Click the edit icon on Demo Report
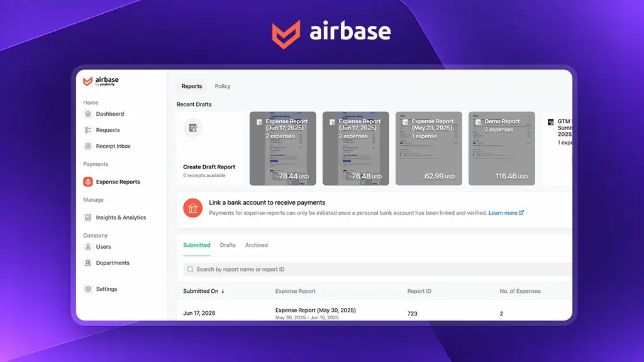This screenshot has width=644, height=362. click(479, 122)
